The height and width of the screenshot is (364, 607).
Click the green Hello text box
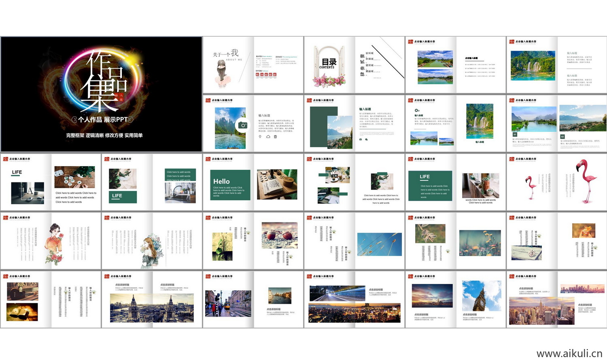pyautogui.click(x=230, y=185)
